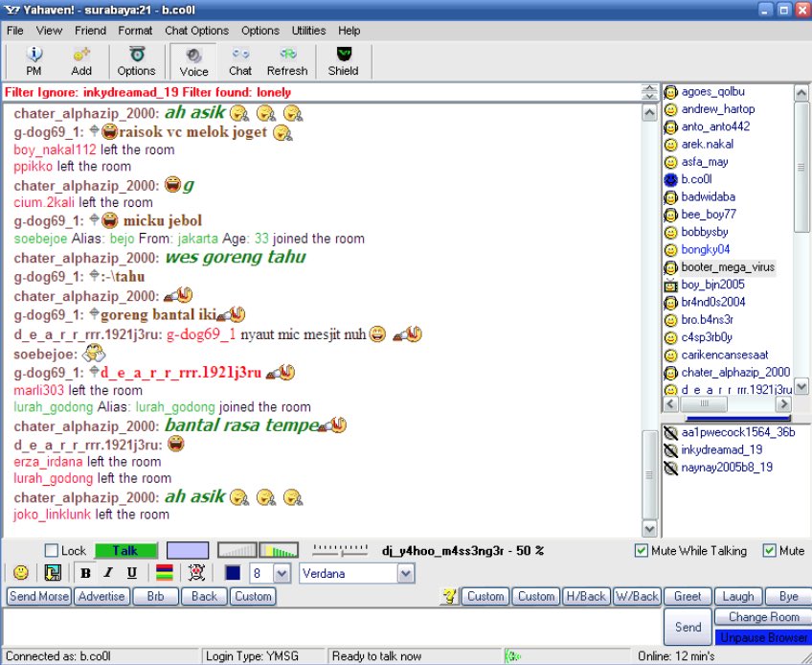Screen dimensions: 812x665
Task: Click the yellow question mark icon
Action: tap(450, 596)
